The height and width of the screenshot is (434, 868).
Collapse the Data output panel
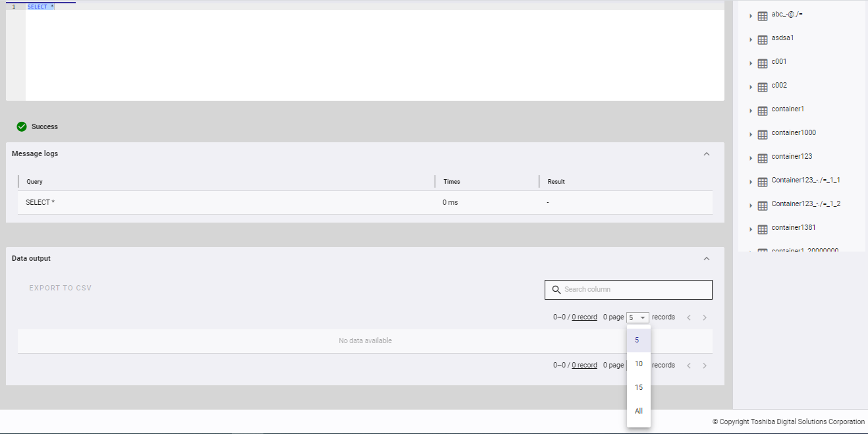[707, 259]
